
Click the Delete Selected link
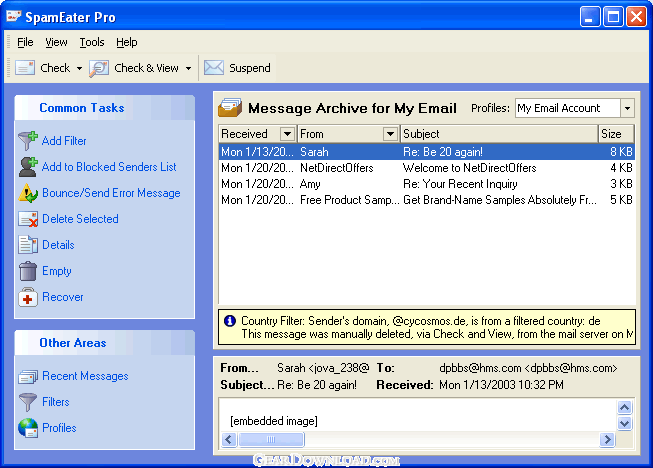pos(80,219)
